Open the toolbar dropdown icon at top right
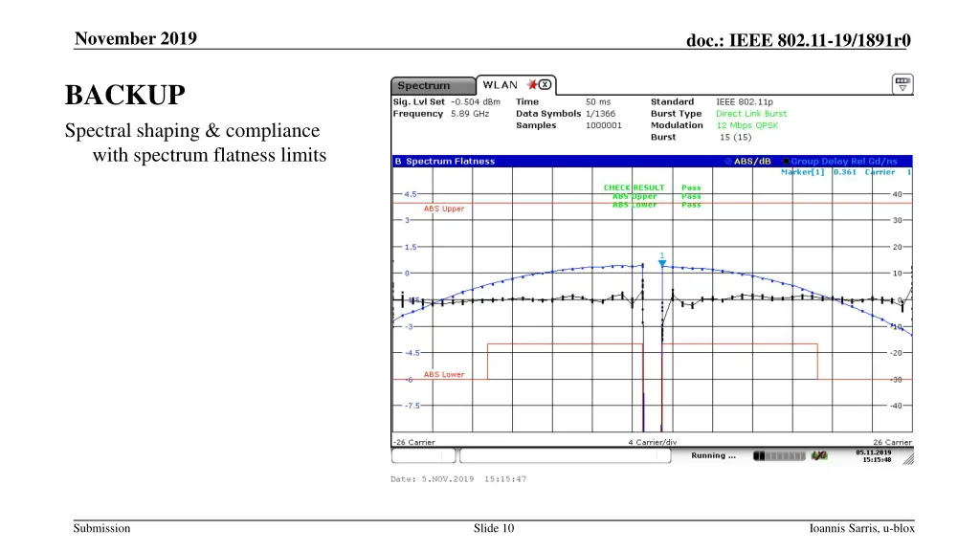The image size is (980, 551). click(x=902, y=84)
